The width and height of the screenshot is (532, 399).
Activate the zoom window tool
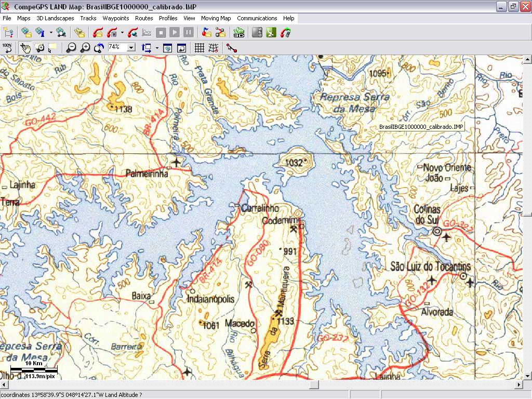point(39,48)
